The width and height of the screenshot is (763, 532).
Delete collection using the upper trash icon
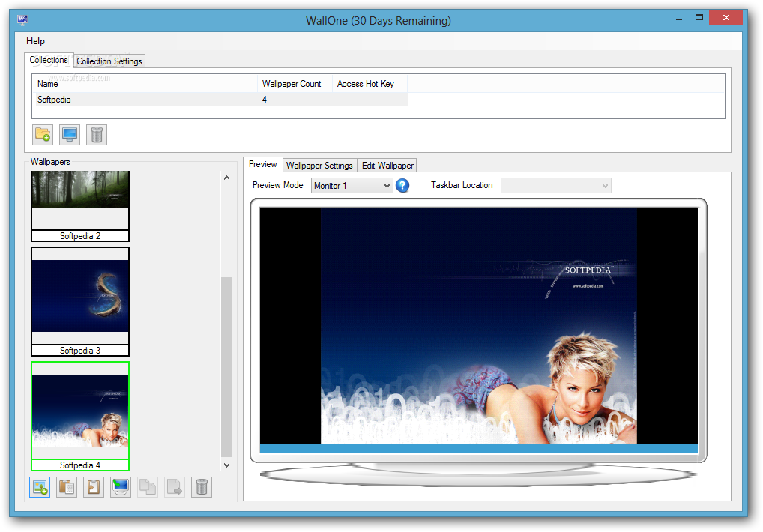coord(97,135)
